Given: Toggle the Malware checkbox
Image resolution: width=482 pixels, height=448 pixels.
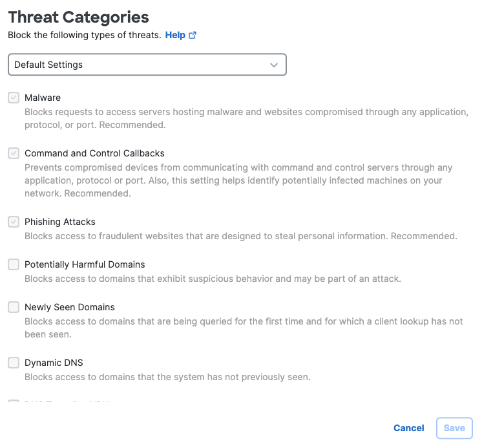Looking at the screenshot, I should 14,98.
